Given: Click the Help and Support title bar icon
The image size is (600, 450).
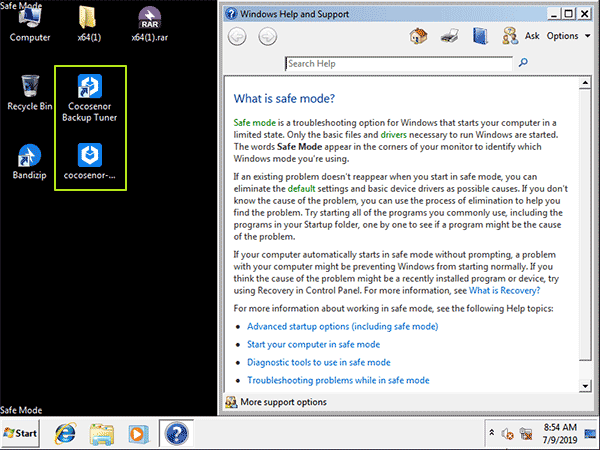Looking at the screenshot, I should 231,14.
